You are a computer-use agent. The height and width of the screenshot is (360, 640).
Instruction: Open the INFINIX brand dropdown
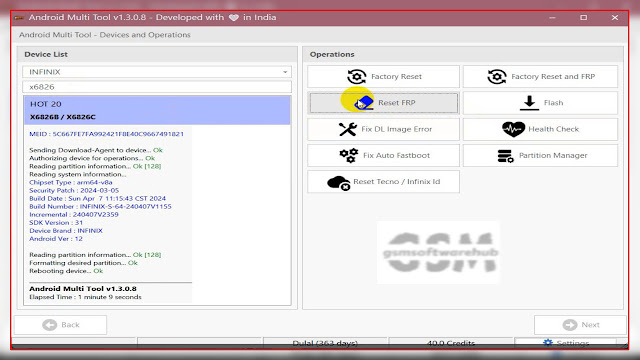tap(157, 72)
